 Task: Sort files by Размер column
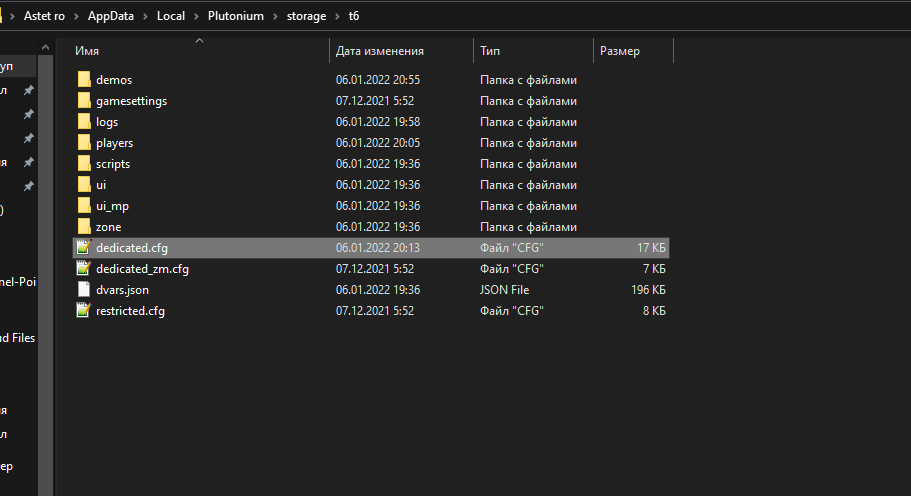click(620, 51)
